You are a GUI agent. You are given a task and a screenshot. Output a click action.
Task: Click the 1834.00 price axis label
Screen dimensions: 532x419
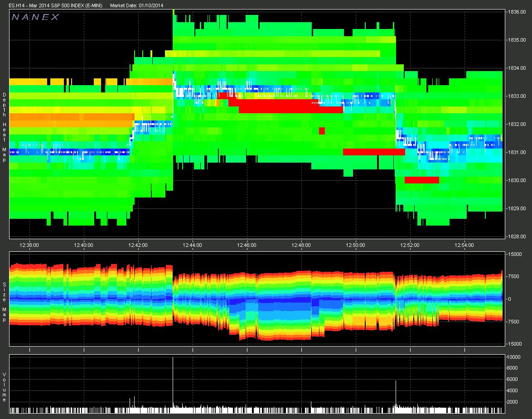(517, 68)
